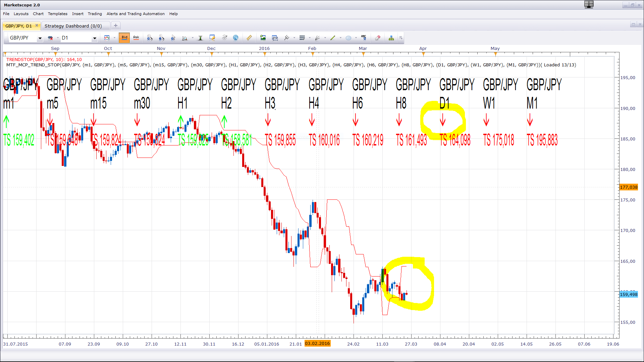Image resolution: width=644 pixels, height=362 pixels.
Task: Expand zoom scale dropdown arrow
Action: coord(193,38)
